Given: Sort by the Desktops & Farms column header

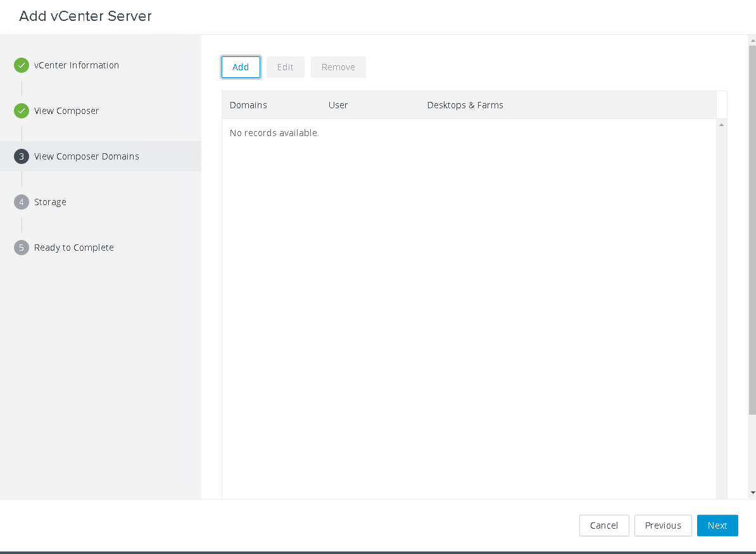Looking at the screenshot, I should (x=465, y=105).
